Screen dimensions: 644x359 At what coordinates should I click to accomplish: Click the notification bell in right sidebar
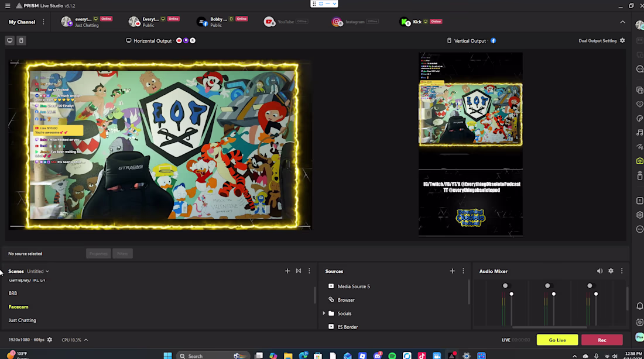point(639,306)
